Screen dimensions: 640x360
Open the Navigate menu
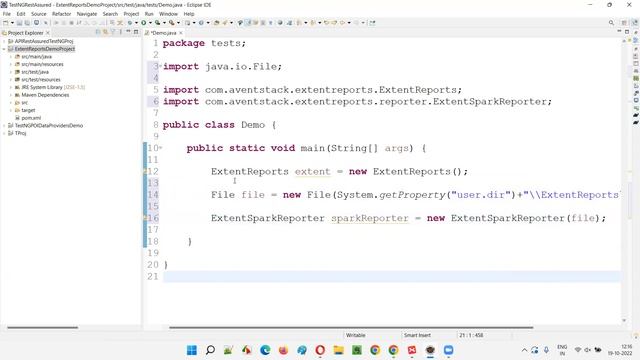(87, 14)
